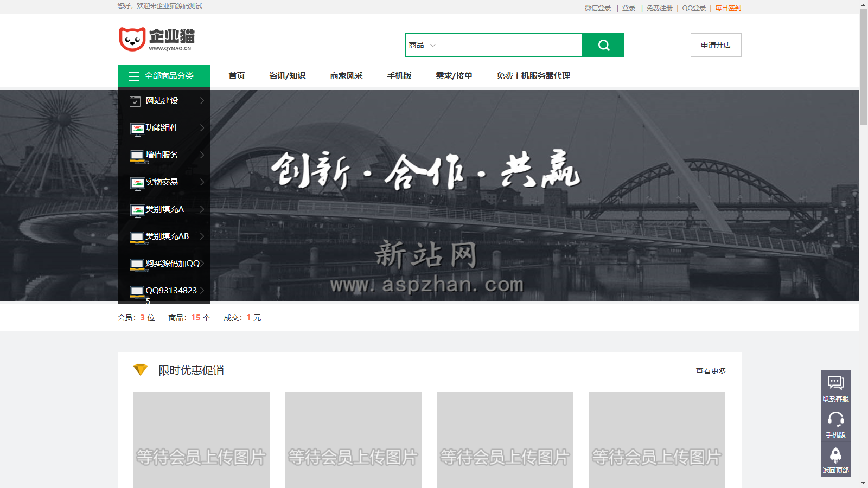Screen dimensions: 868x488
Task: Open 联系客服 chat bubble icon
Action: 835,383
